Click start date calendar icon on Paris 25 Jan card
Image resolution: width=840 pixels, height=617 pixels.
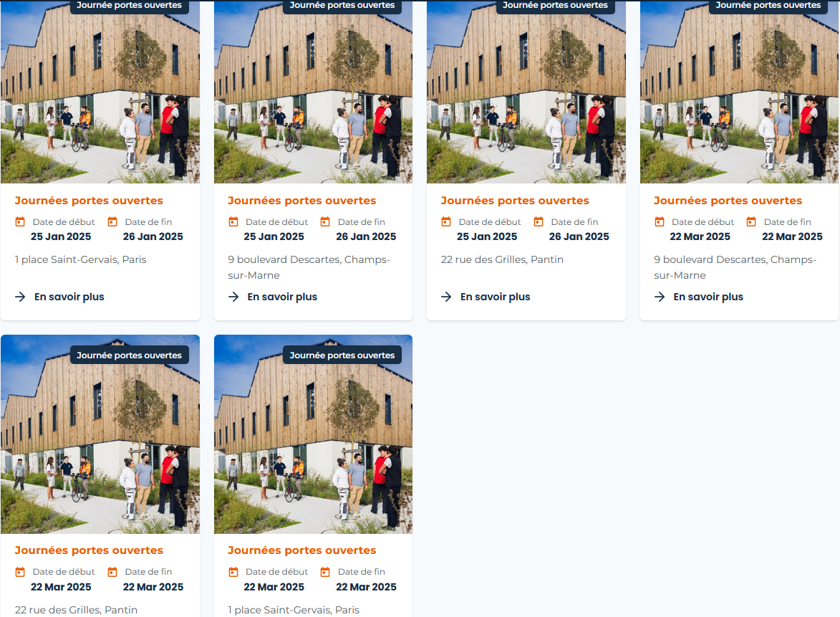point(20,221)
